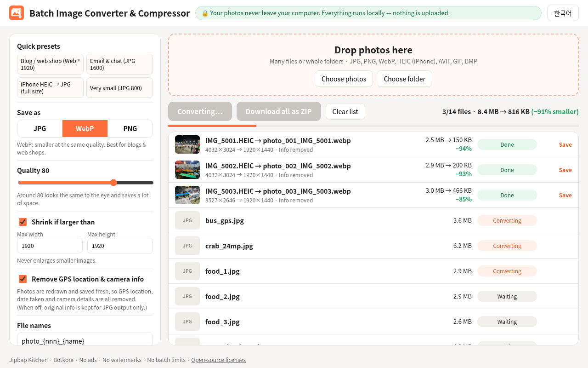
Task: Switch language with the 한국어 button
Action: pos(563,13)
